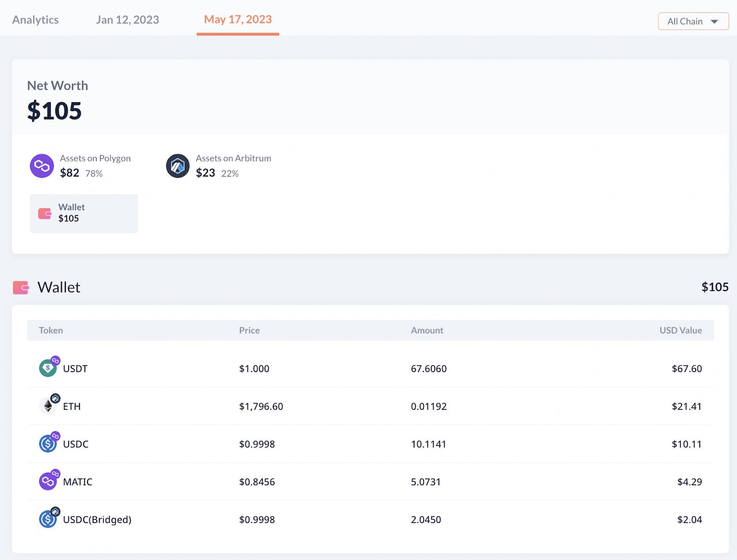737x560 pixels.
Task: Select the May 17, 2023 tab
Action: [238, 19]
